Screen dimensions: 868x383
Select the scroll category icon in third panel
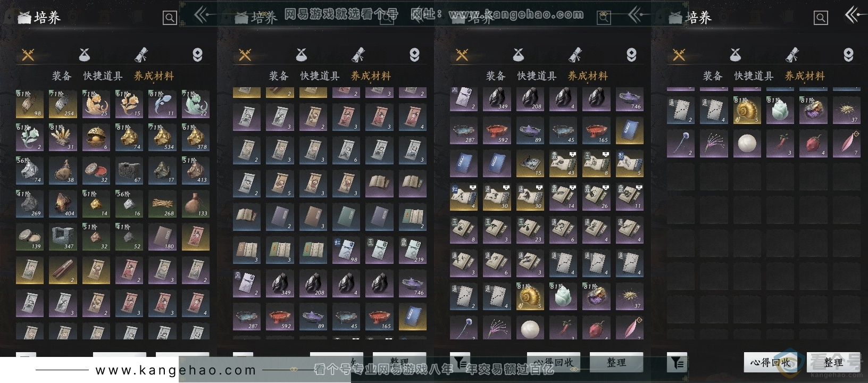click(x=575, y=54)
